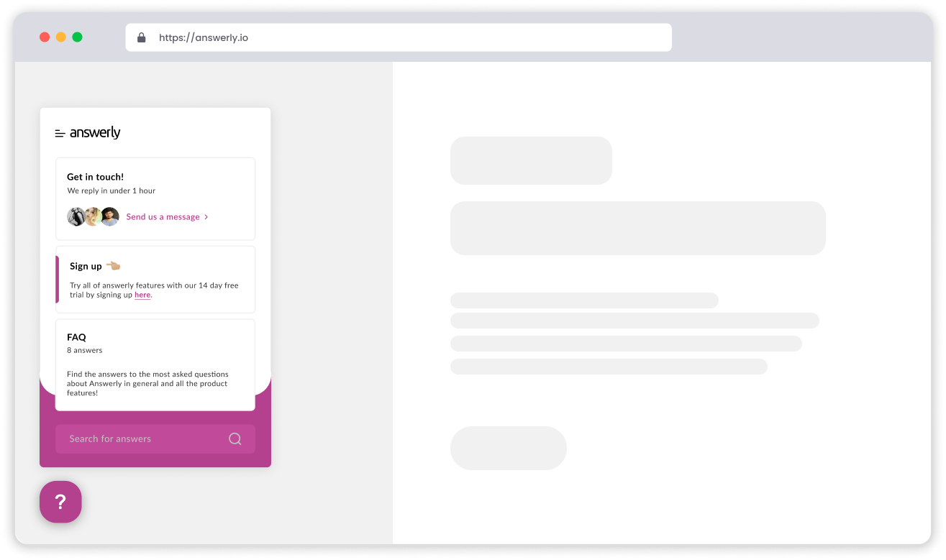The height and width of the screenshot is (560, 946).
Task: Click the '8 answers' label
Action: point(85,350)
